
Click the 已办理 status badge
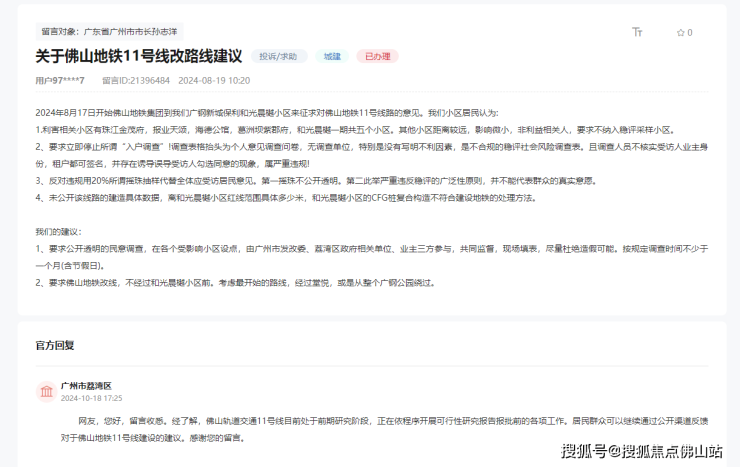(377, 57)
